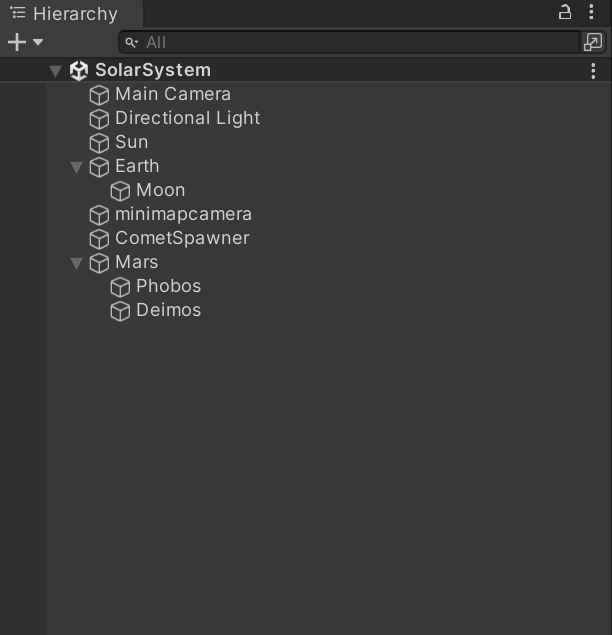Collapse the Earth object children

[x=77, y=167]
